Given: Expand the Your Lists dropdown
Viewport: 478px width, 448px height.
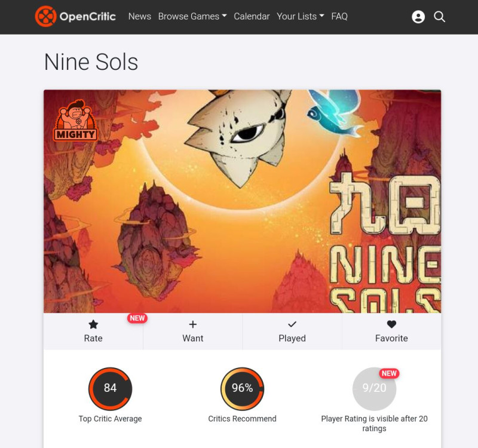Looking at the screenshot, I should pyautogui.click(x=301, y=17).
